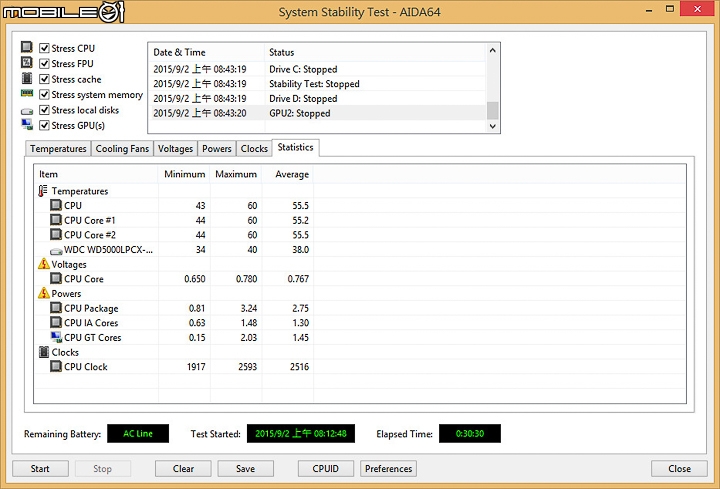Click the chip icon of CPU Package row
This screenshot has width=720, height=489.
click(x=56, y=308)
